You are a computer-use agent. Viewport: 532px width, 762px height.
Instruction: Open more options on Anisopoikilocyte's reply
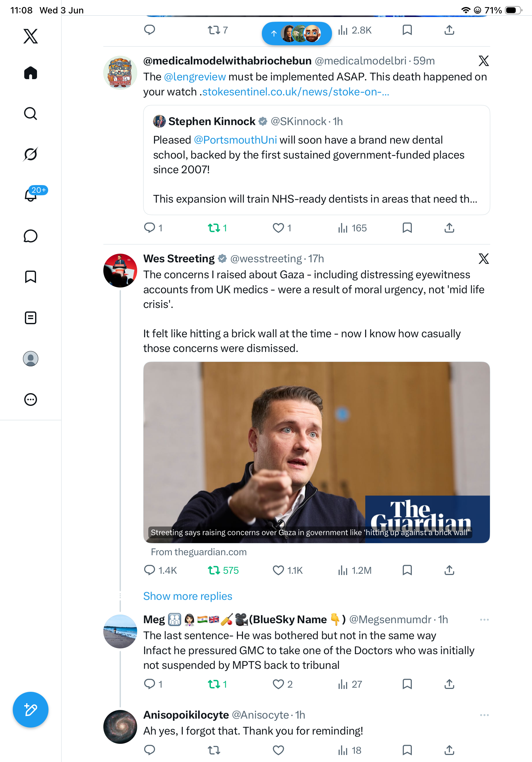pyautogui.click(x=484, y=715)
